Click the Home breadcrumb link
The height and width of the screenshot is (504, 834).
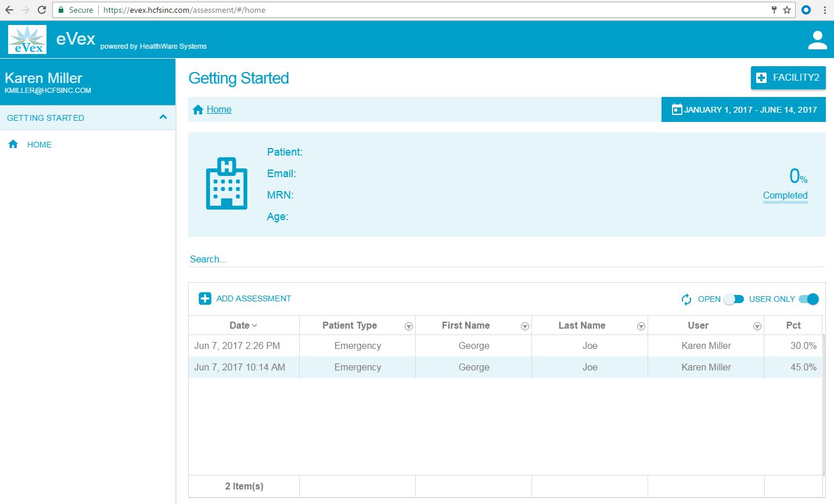(218, 110)
